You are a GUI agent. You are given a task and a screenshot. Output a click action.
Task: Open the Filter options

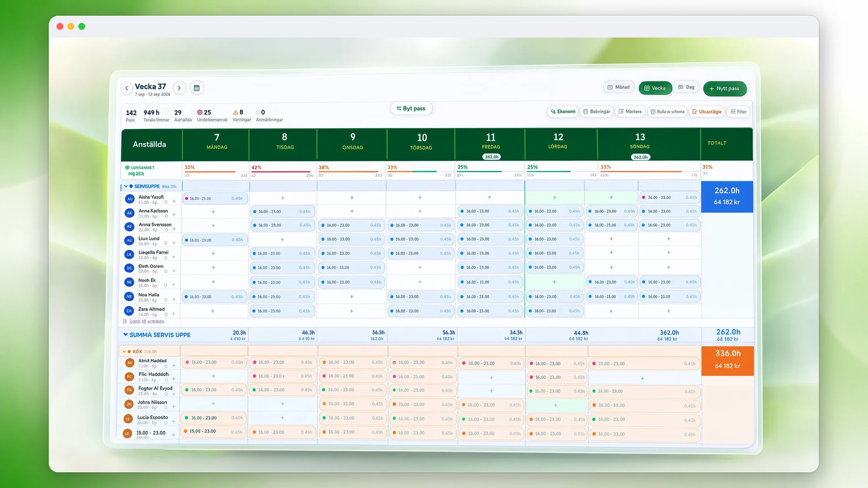click(738, 112)
